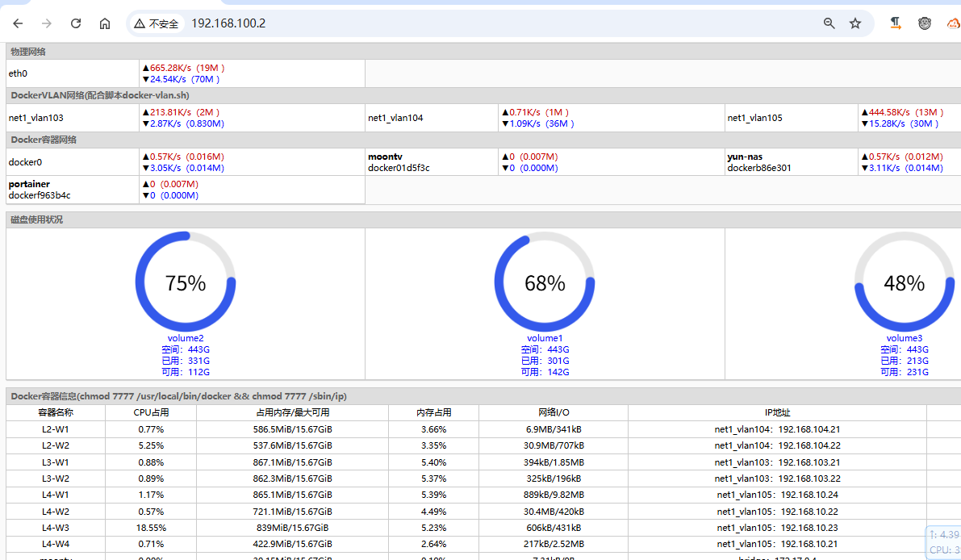Click the browser back arrow
Viewport: 961px width, 560px height.
18,23
